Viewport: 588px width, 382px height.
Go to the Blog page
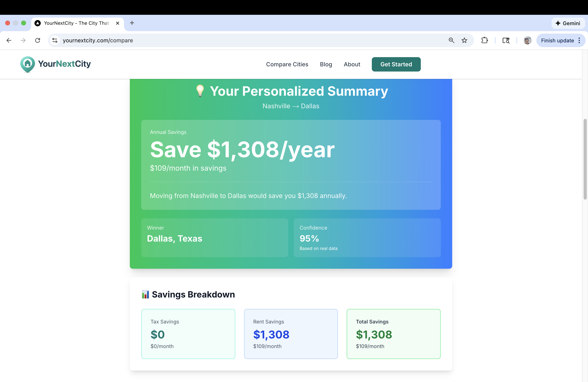pos(326,64)
